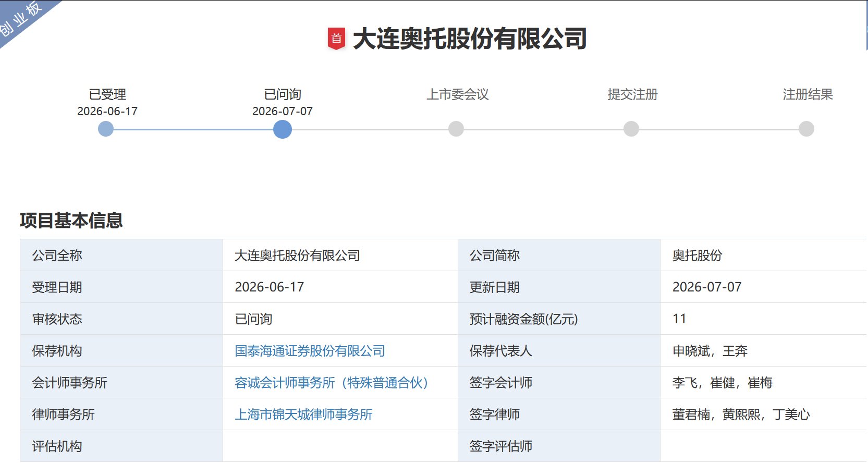Click the 更新日期 value 2026-07-07 in table

click(x=707, y=287)
